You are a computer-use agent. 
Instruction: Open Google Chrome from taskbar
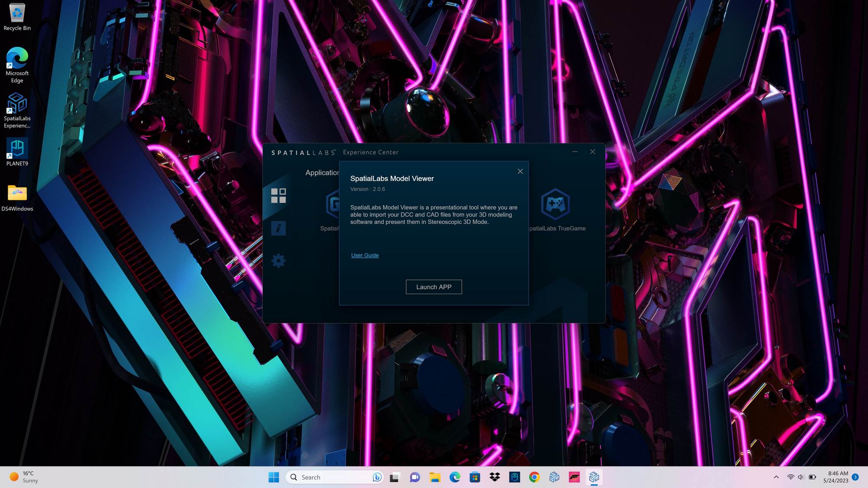[x=534, y=477]
